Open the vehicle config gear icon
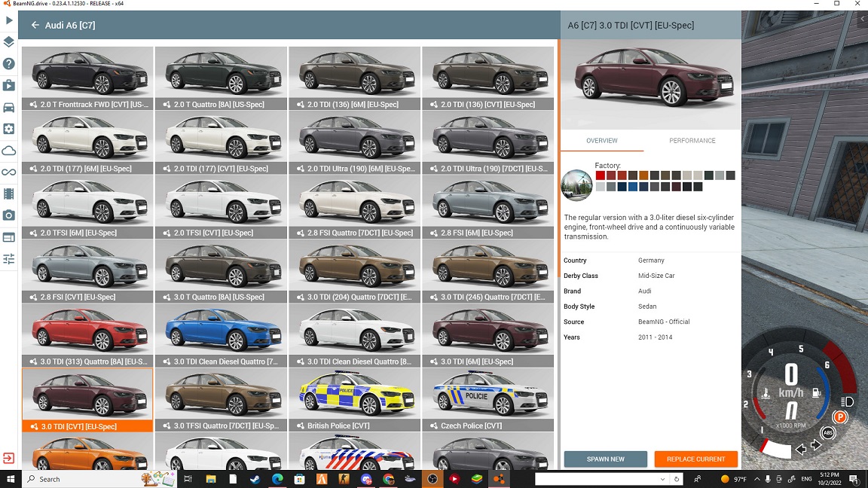868x488 pixels. pos(9,129)
